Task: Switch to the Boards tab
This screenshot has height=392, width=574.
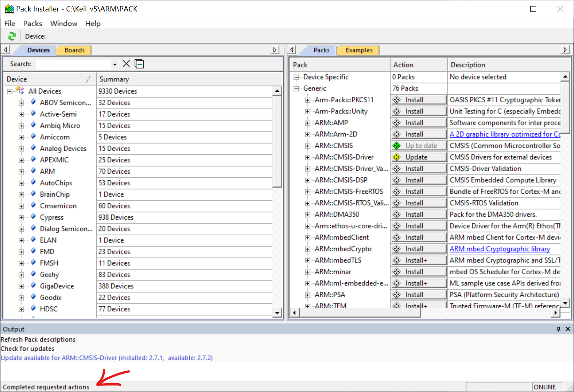Action: (74, 50)
